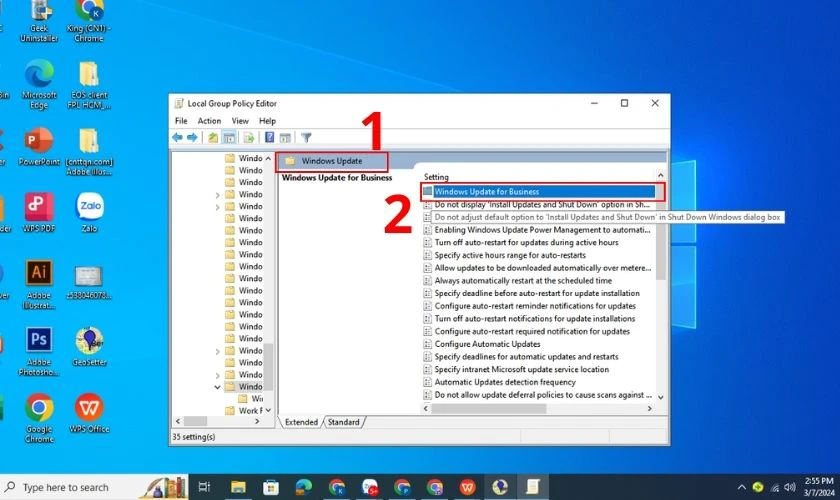Click the console tree horizontal scroll-left arrow
The height and width of the screenshot is (500, 840).
(x=178, y=422)
